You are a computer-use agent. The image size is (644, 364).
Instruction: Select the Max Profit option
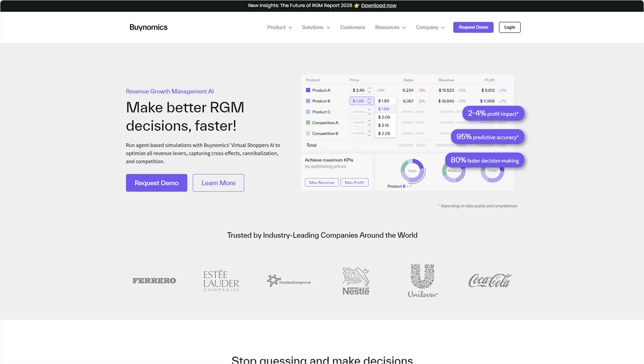(x=354, y=182)
